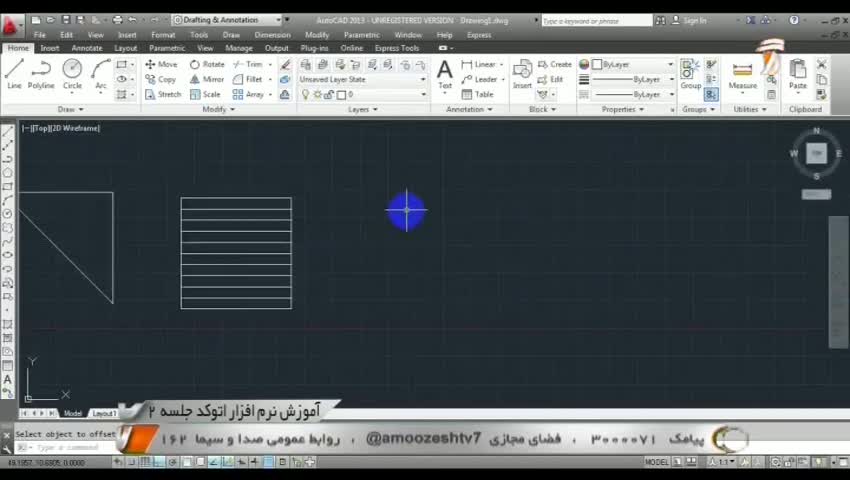
Task: Expand the Draw panel flyout
Action: 68,109
